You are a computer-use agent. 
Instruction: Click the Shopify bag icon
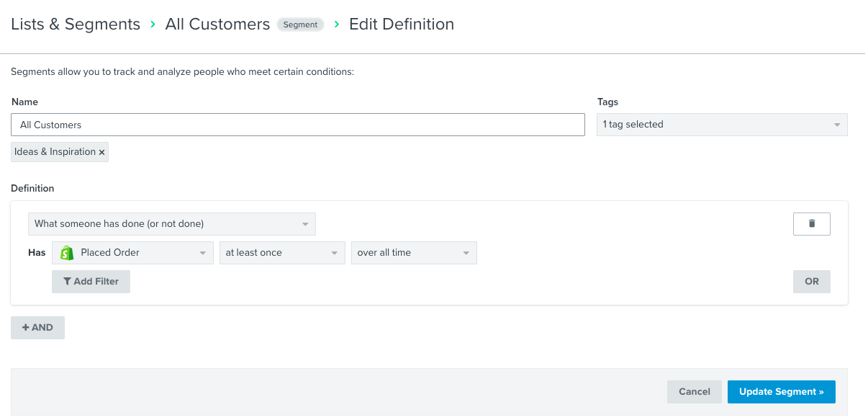[68, 253]
